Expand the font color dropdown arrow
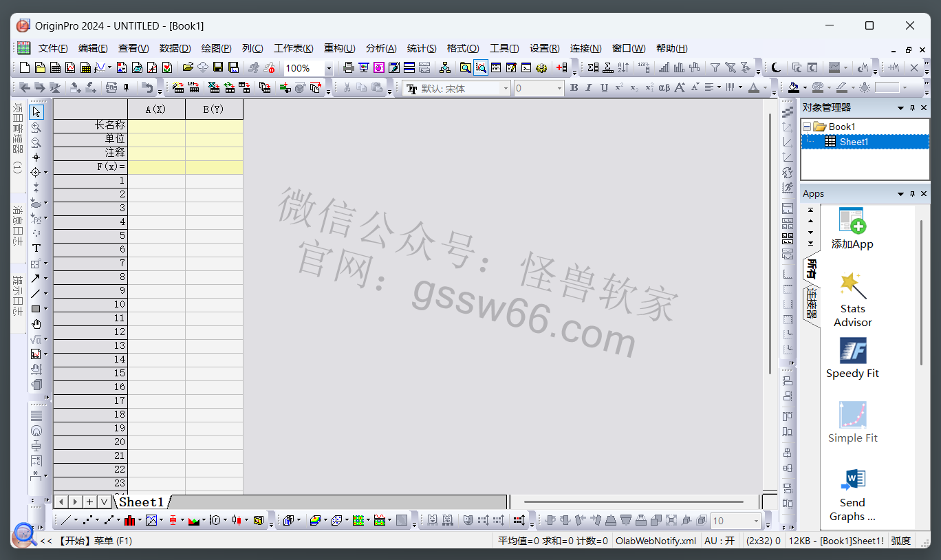This screenshot has height=560, width=941. pos(765,88)
